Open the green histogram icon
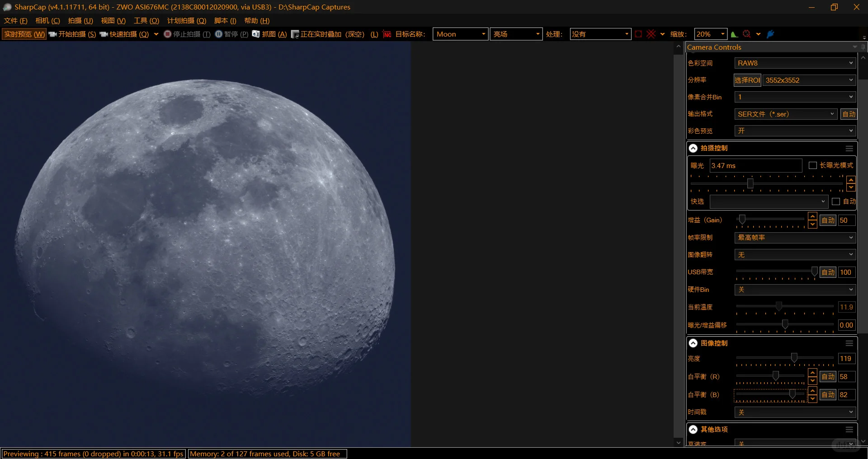 [734, 34]
